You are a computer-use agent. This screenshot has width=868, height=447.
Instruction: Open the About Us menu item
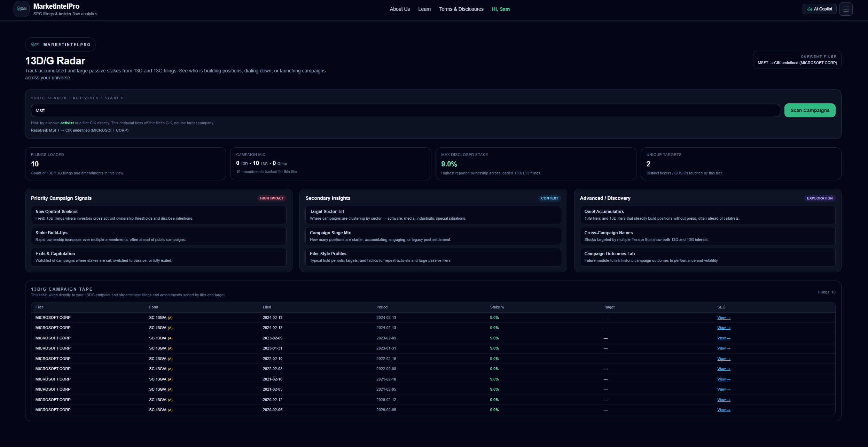[400, 9]
